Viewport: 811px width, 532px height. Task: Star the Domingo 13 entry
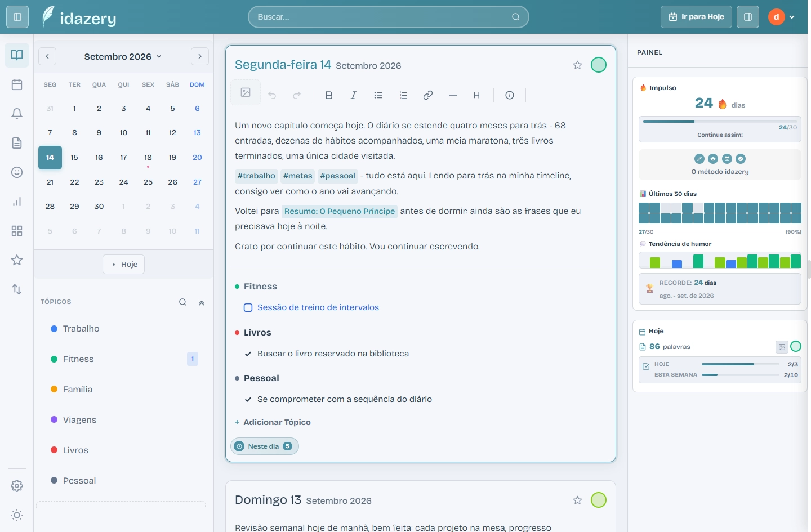point(577,500)
